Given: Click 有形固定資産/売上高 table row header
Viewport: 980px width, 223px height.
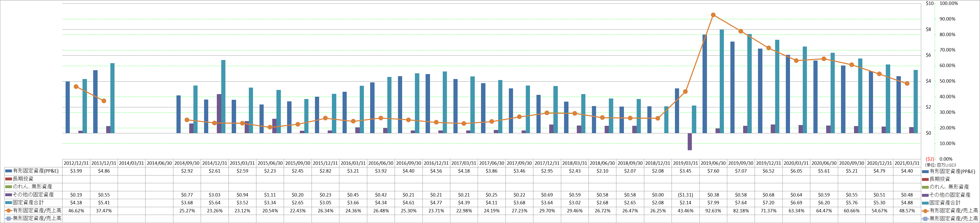Looking at the screenshot, I should [34, 211].
